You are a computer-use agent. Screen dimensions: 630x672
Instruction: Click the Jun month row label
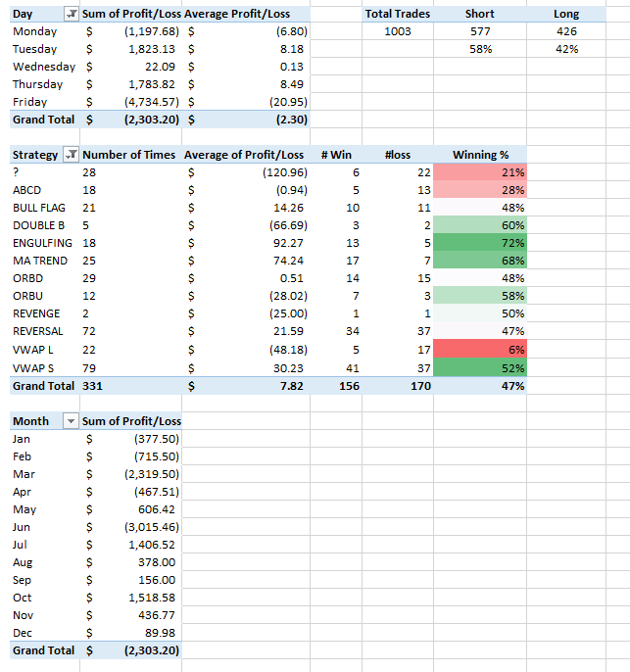tap(21, 527)
